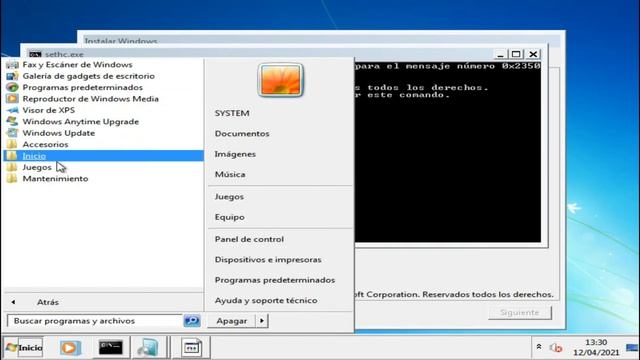Open the Fax y Escáner de Windows icon
This screenshot has width=640, height=360.
tap(12, 64)
